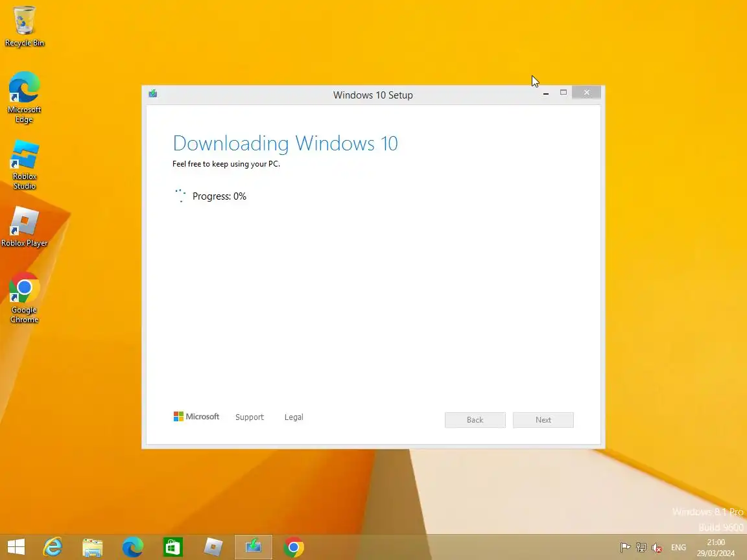The image size is (747, 560).
Task: Open the ENG input language indicator
Action: point(678,548)
